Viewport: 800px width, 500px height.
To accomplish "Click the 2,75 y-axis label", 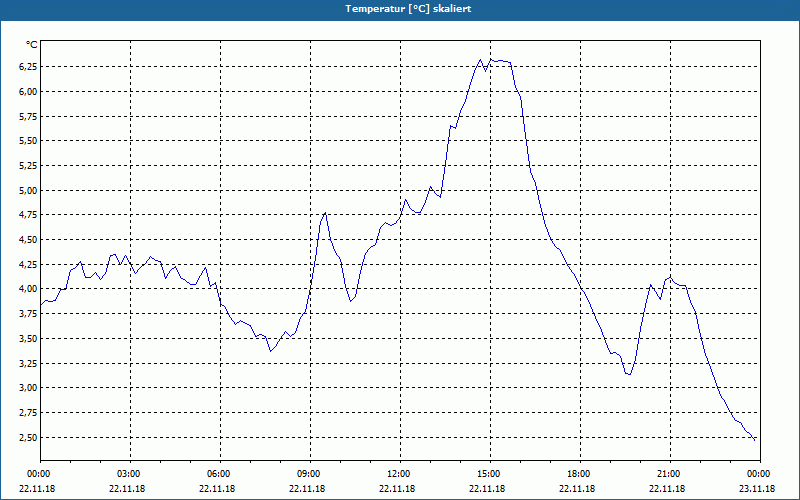I will [29, 412].
